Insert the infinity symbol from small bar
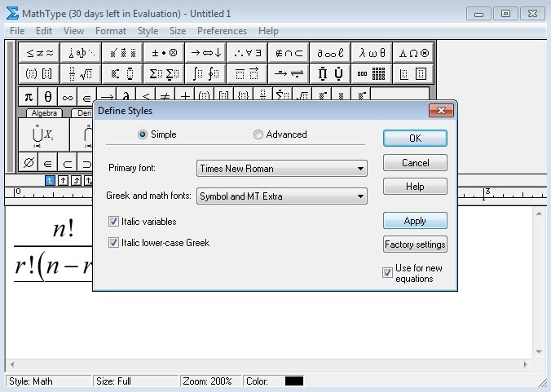This screenshot has height=392, width=551. coord(67,97)
